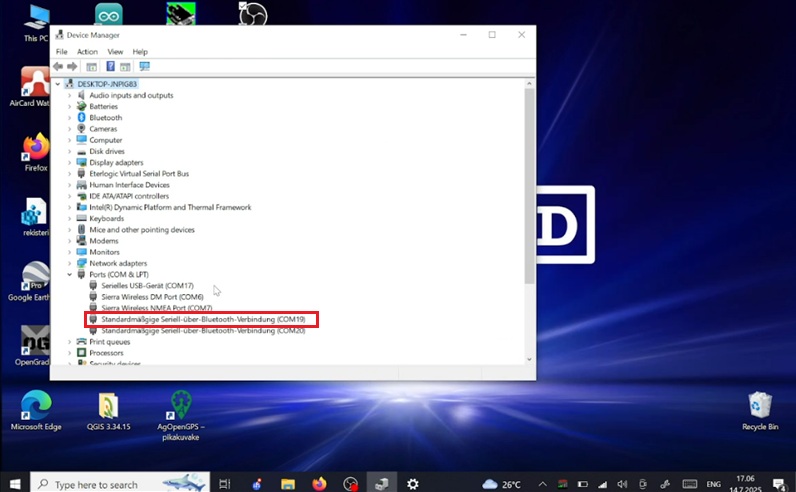
Task: Click the scan for hardware changes monitor icon
Action: pyautogui.click(x=145, y=66)
